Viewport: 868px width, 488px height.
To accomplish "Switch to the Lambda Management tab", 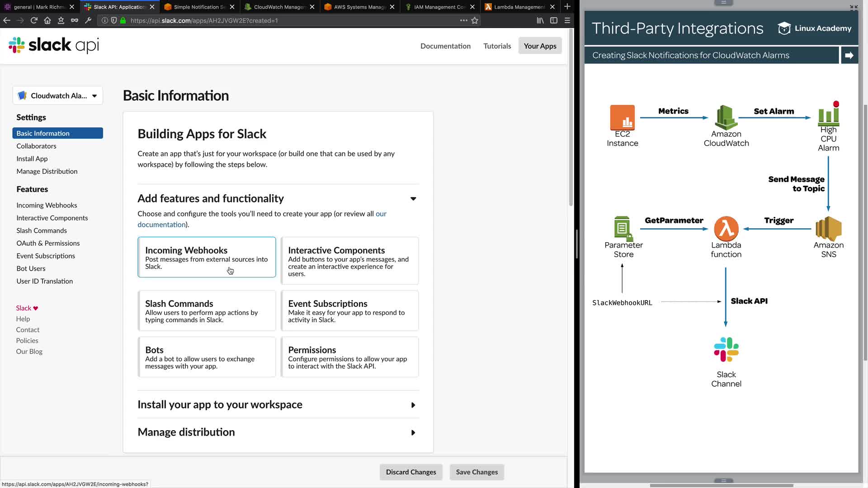I will click(x=519, y=7).
